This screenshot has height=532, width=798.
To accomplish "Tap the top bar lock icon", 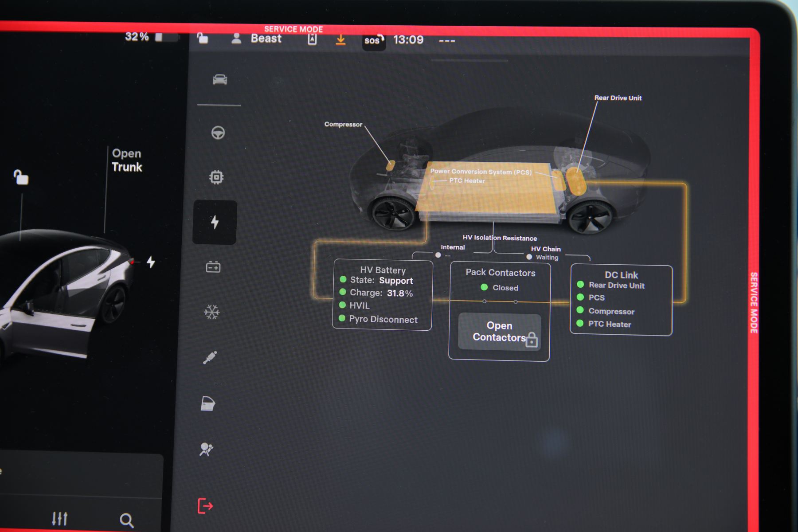I will pos(203,38).
